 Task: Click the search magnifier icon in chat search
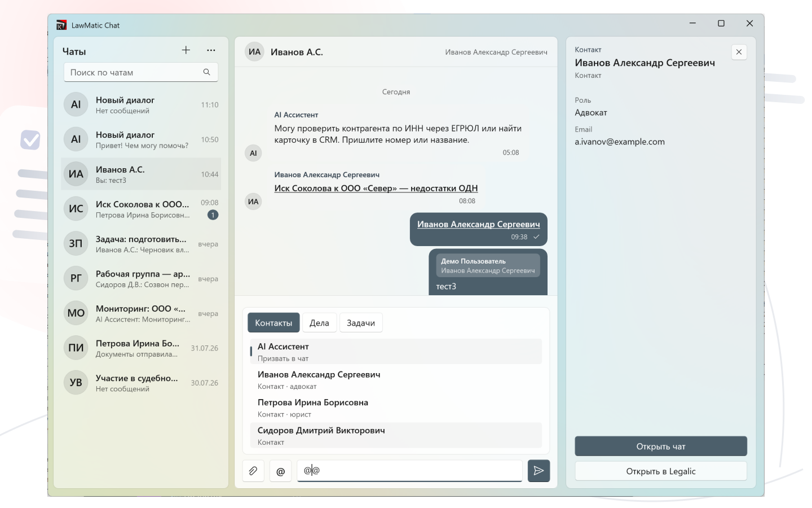(x=207, y=72)
